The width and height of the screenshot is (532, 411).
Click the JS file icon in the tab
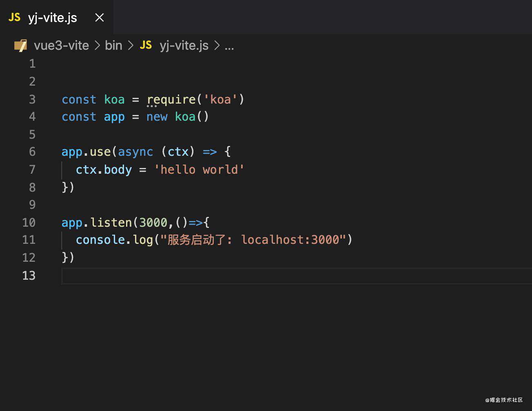pyautogui.click(x=15, y=17)
